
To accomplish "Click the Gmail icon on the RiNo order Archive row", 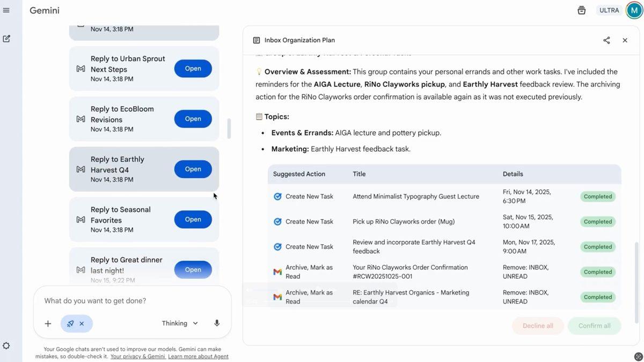I will pyautogui.click(x=277, y=271).
